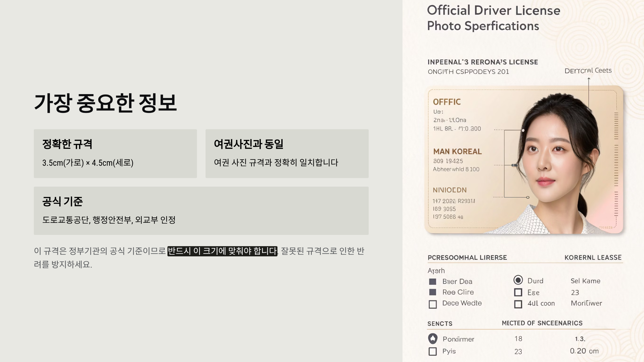Click the vertical ruler scale on card
The image size is (644, 362).
coord(616,164)
